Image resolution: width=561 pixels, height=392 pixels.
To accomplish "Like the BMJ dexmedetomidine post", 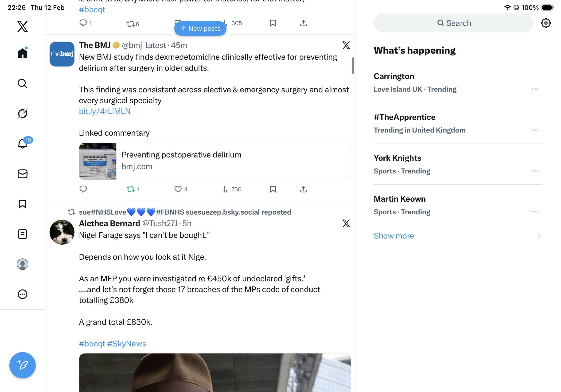I will point(178,189).
